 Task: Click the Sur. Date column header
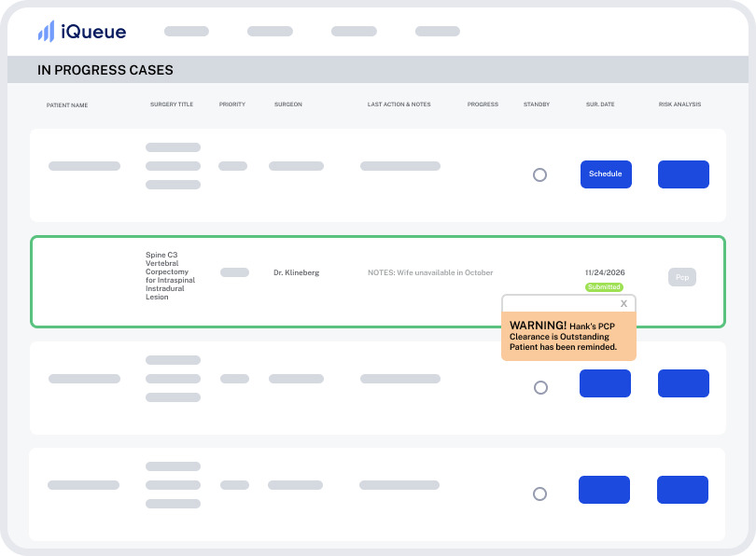(x=600, y=104)
